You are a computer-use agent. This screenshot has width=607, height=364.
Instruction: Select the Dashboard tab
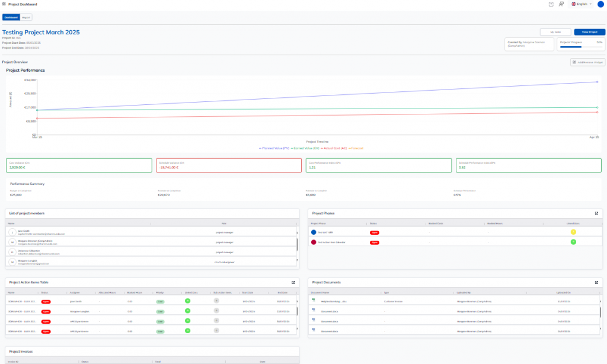(11, 17)
